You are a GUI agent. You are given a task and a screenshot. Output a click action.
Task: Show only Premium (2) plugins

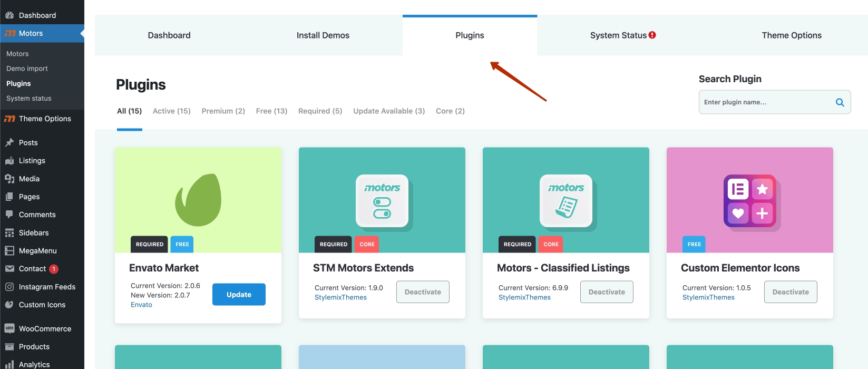click(223, 111)
